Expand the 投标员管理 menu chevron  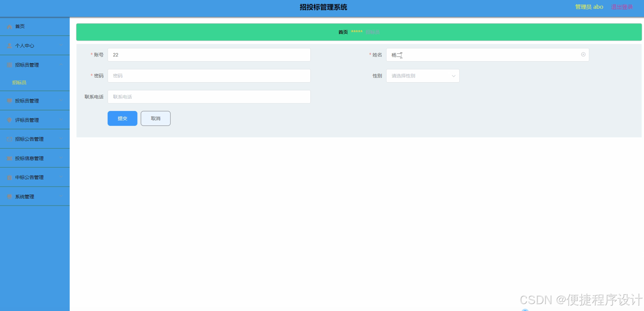61,101
